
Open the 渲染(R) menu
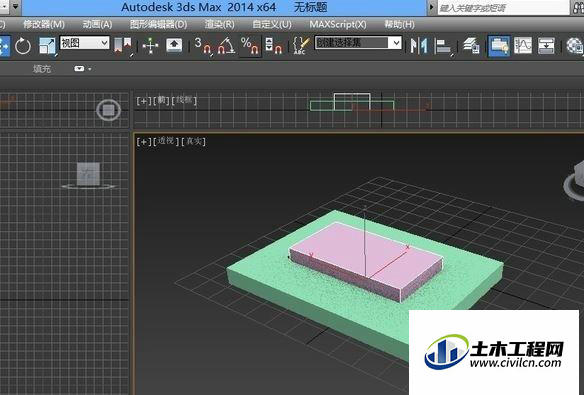[x=219, y=25]
